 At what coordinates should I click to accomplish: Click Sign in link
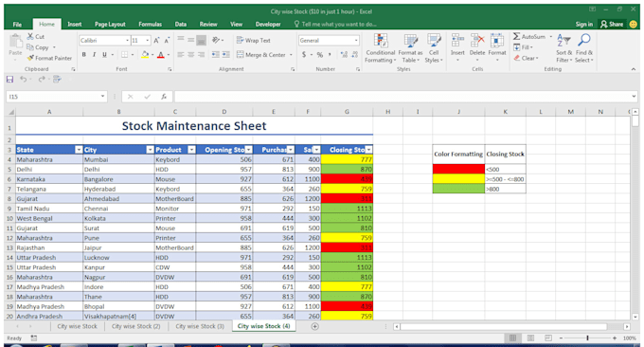584,25
